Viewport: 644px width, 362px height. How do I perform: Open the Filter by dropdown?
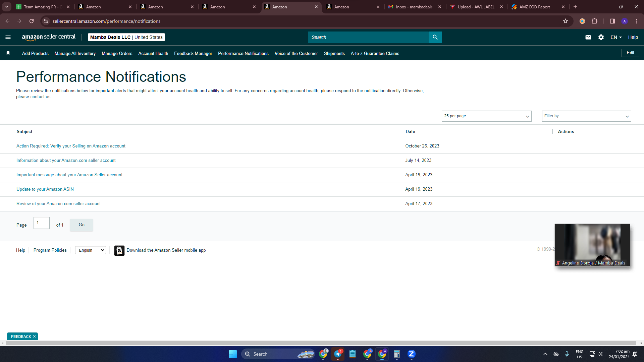click(x=586, y=116)
